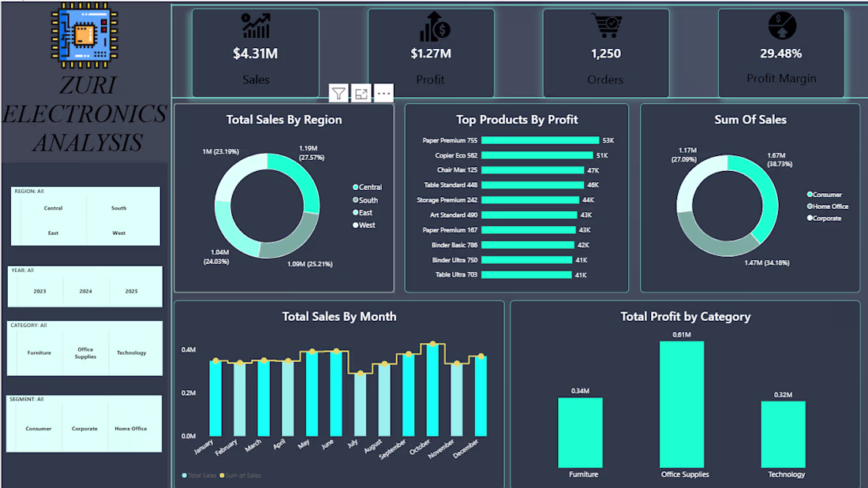The height and width of the screenshot is (488, 868).
Task: Click the Total Sales By Month title
Action: [339, 316]
